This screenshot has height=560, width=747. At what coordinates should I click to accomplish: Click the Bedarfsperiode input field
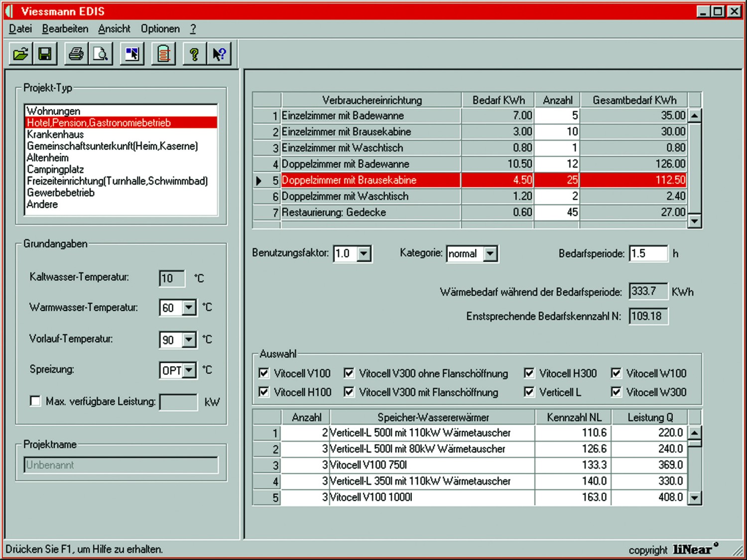(648, 253)
